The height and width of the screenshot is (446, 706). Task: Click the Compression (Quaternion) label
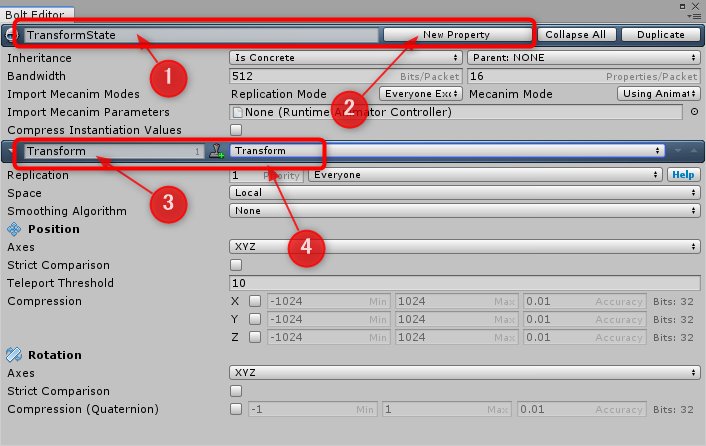[83, 409]
